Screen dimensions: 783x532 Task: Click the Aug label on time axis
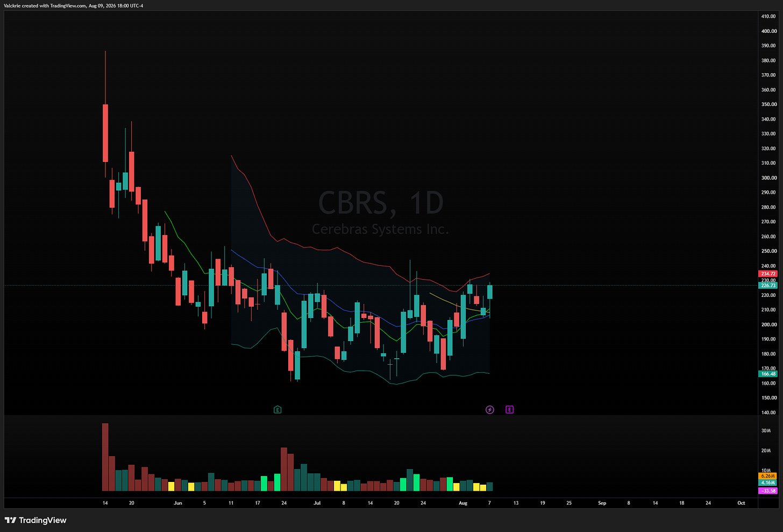pyautogui.click(x=463, y=503)
